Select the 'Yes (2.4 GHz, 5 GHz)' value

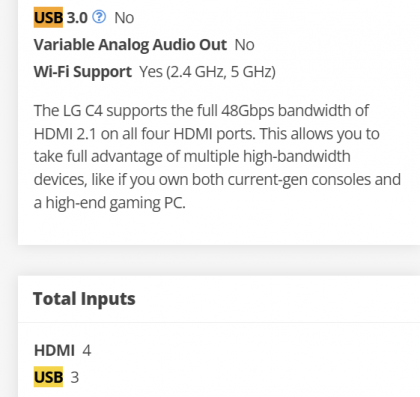tap(207, 72)
